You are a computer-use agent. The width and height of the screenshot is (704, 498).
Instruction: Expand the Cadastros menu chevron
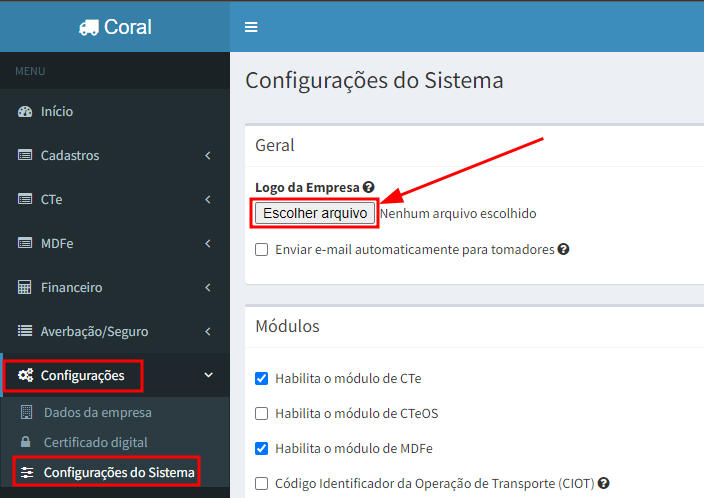pos(208,156)
